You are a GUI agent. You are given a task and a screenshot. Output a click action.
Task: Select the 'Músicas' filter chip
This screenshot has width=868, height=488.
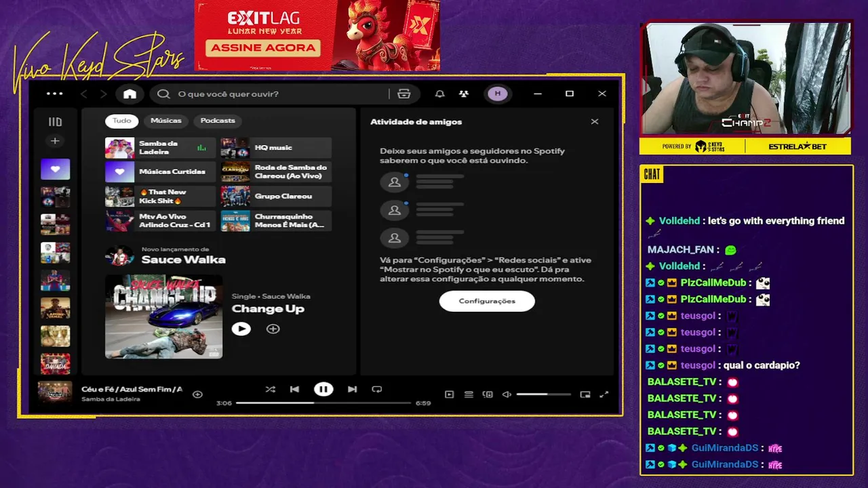pos(166,121)
